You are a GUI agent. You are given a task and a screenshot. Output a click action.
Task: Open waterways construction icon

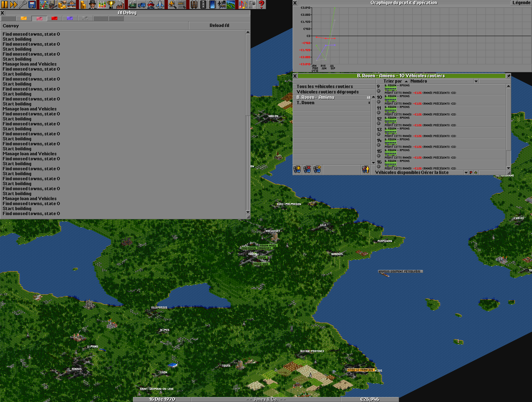pos(212,5)
